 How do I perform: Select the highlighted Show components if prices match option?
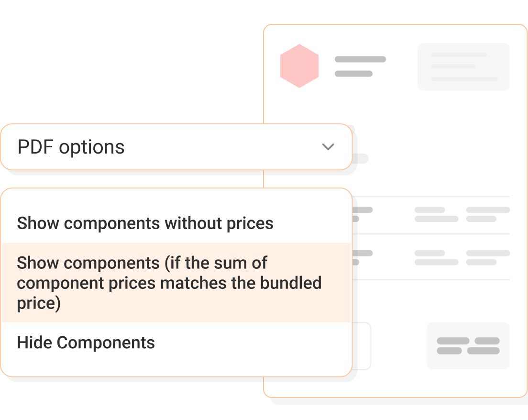tap(169, 283)
